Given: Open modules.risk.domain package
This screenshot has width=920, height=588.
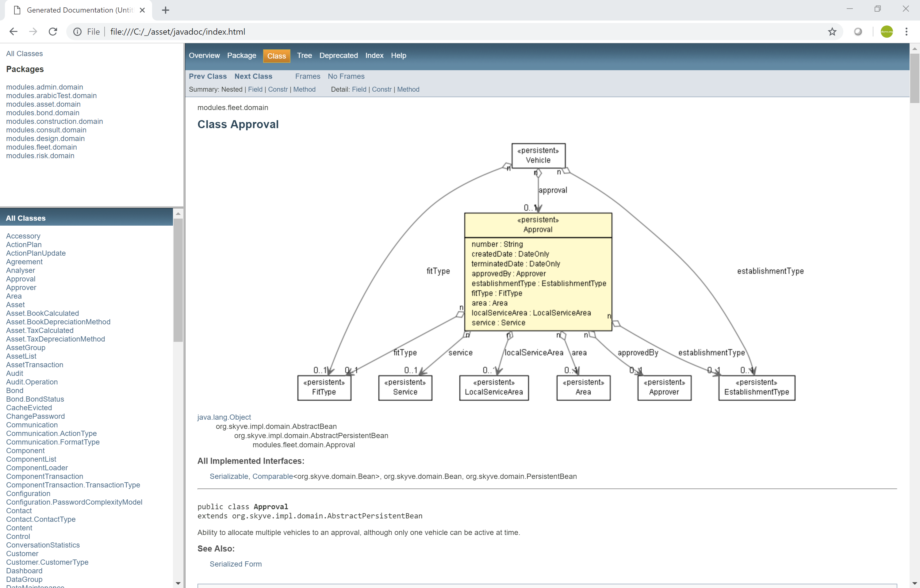Looking at the screenshot, I should point(40,156).
